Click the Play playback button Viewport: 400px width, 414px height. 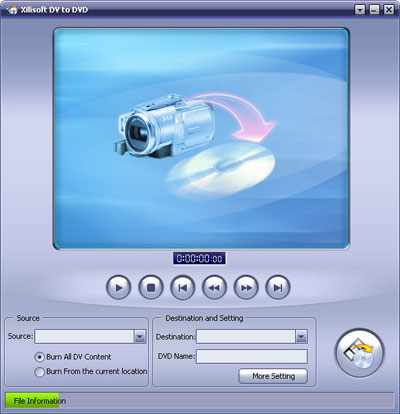click(118, 287)
